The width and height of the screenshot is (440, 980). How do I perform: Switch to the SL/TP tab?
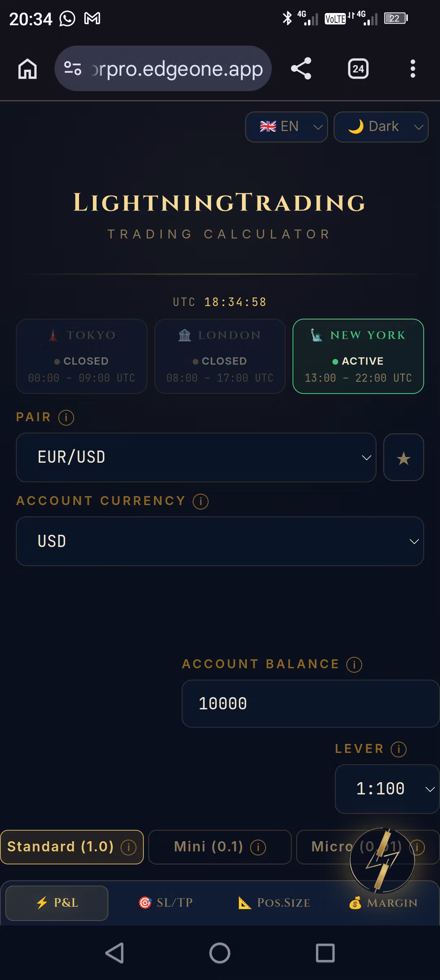pyautogui.click(x=166, y=903)
